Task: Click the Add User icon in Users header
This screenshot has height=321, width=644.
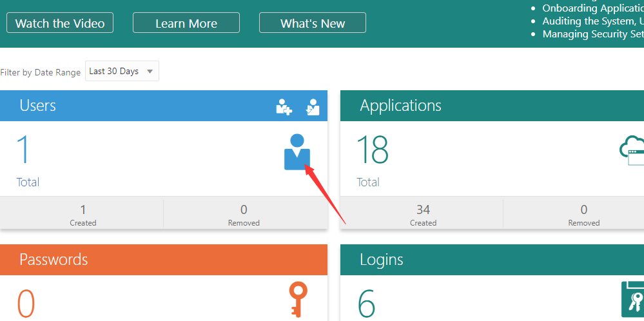Action: [x=284, y=106]
